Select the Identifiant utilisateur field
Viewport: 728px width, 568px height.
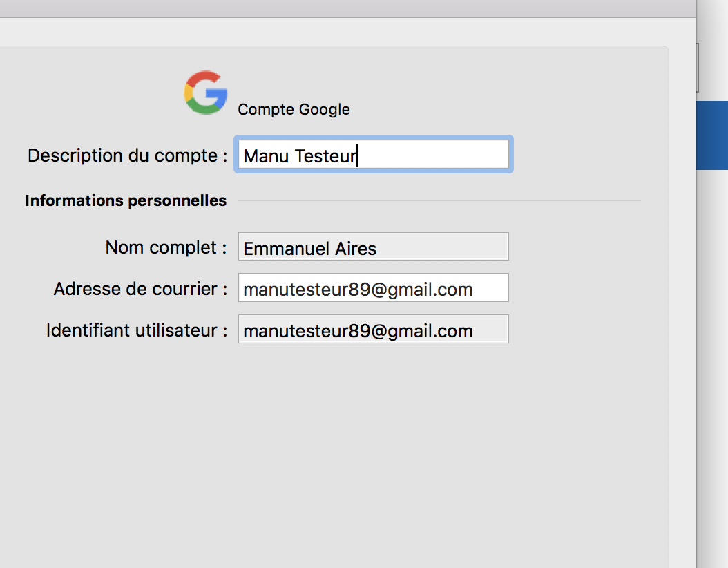(x=373, y=330)
